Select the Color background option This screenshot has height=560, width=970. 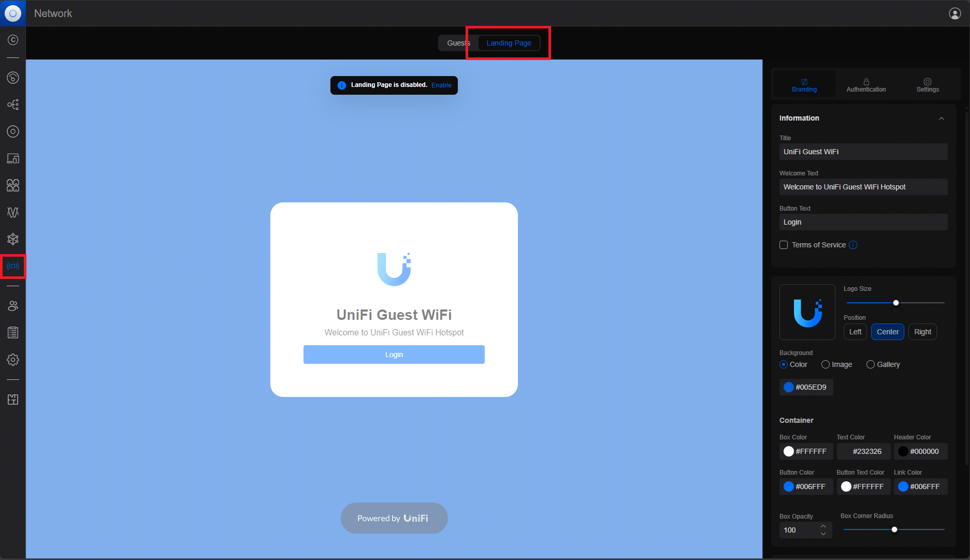click(x=784, y=364)
